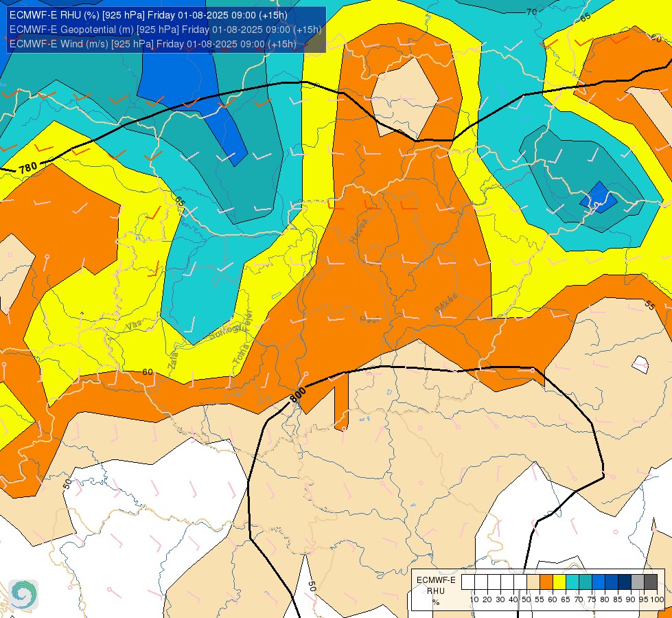Click the 'Fejér' county label on the map
The image size is (672, 618).
pos(247,321)
